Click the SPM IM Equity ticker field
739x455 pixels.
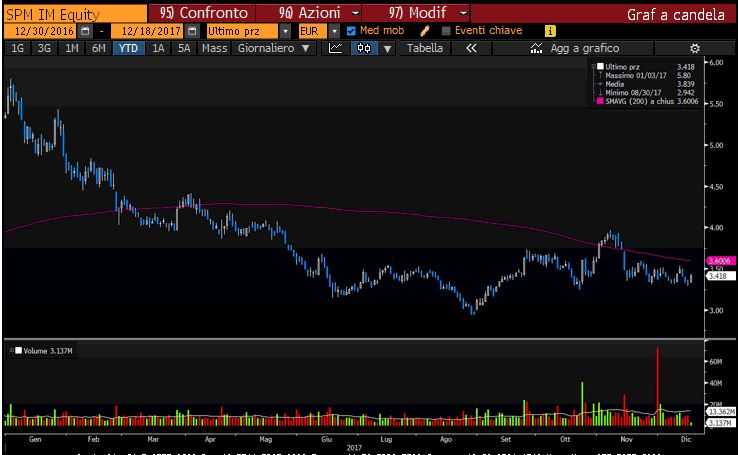click(75, 14)
